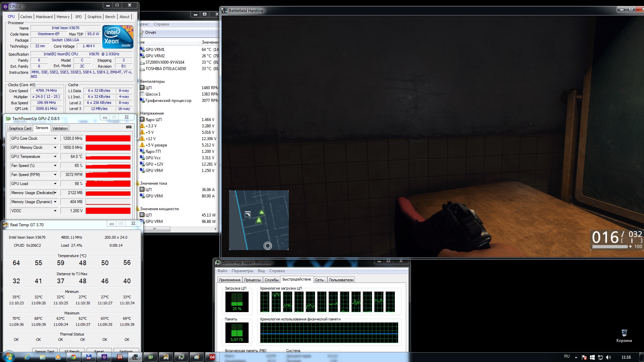This screenshot has width=644, height=362.
Task: Open the GPU Core Clock sensor dropdown
Action: [55, 138]
